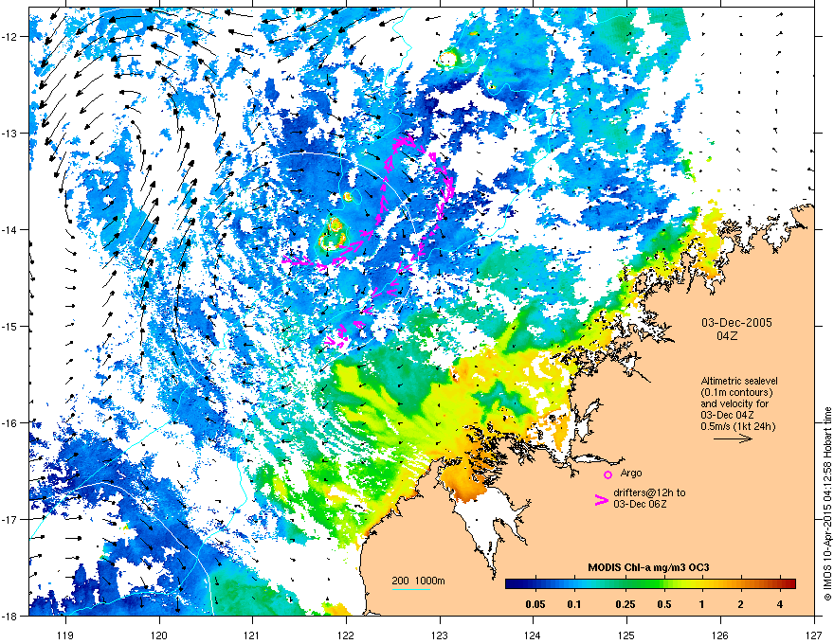Screen dimensions: 834x644
Task: Click the -12 latitude axis label
Action: tap(10, 37)
